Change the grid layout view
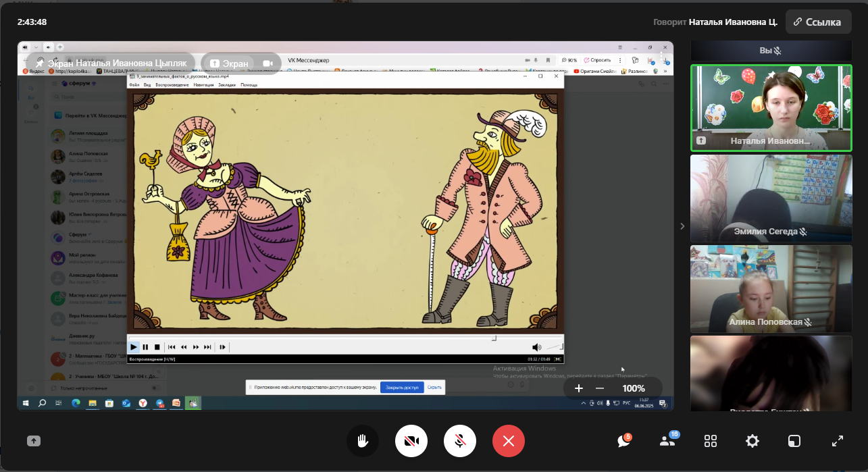 (711, 441)
